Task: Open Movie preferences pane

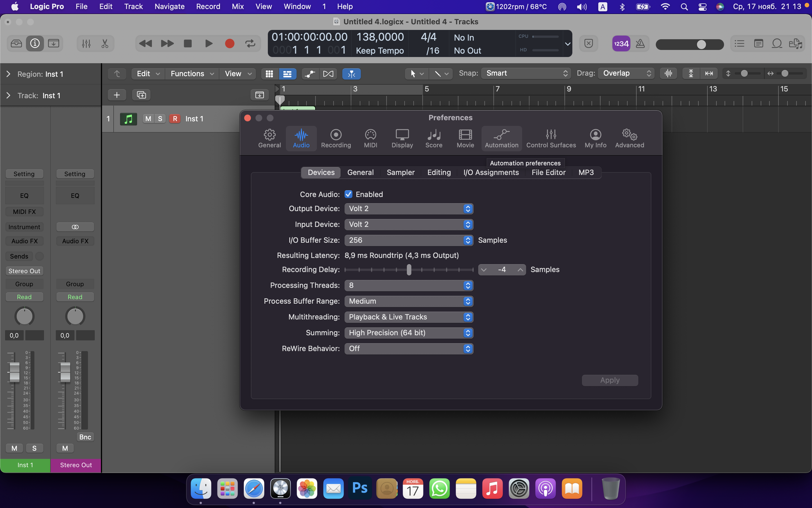Action: point(465,138)
